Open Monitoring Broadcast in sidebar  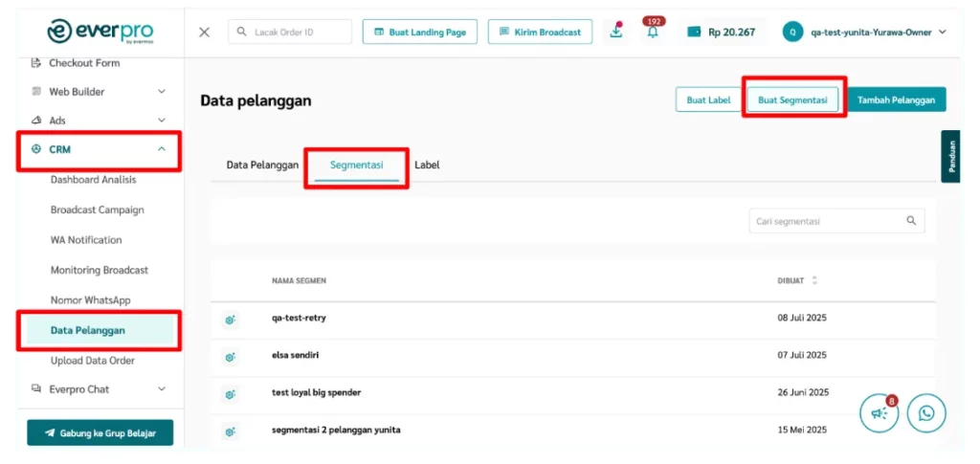coord(100,271)
